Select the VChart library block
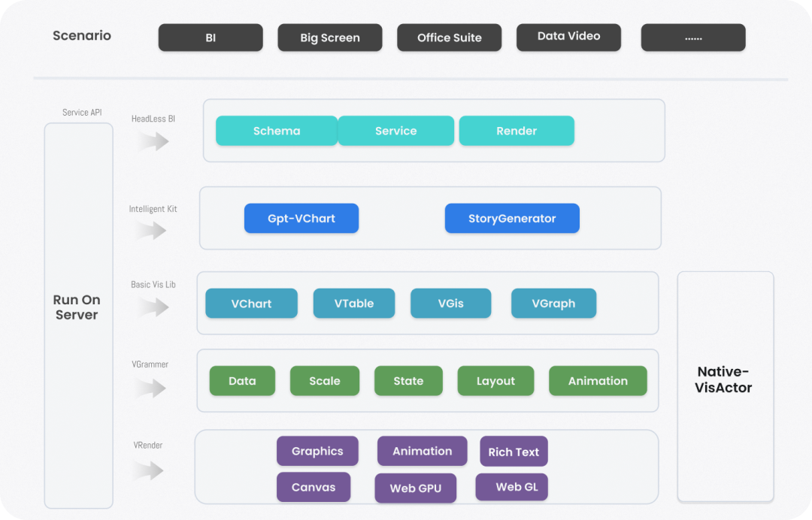Viewport: 812px width, 520px height. (x=251, y=304)
